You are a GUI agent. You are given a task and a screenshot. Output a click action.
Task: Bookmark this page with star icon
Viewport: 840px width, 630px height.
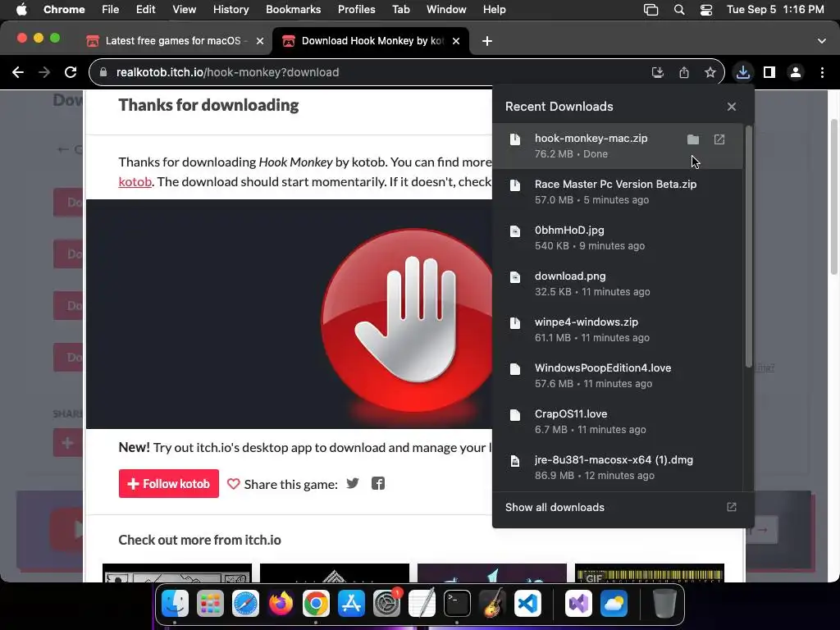click(x=710, y=72)
